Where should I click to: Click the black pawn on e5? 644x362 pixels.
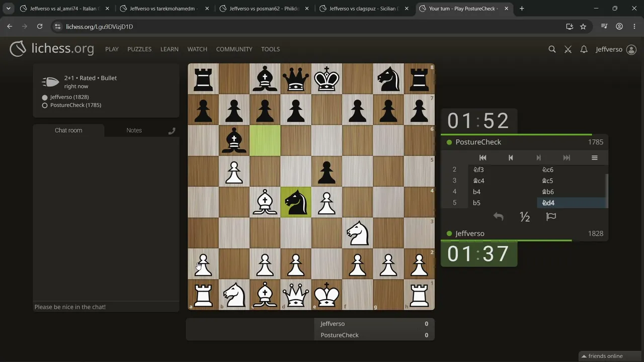point(327,171)
